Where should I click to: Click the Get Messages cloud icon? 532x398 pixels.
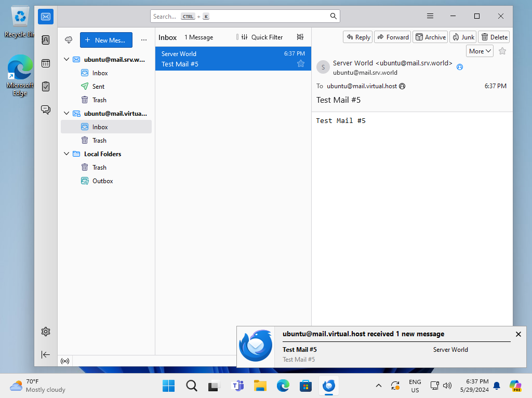click(69, 40)
